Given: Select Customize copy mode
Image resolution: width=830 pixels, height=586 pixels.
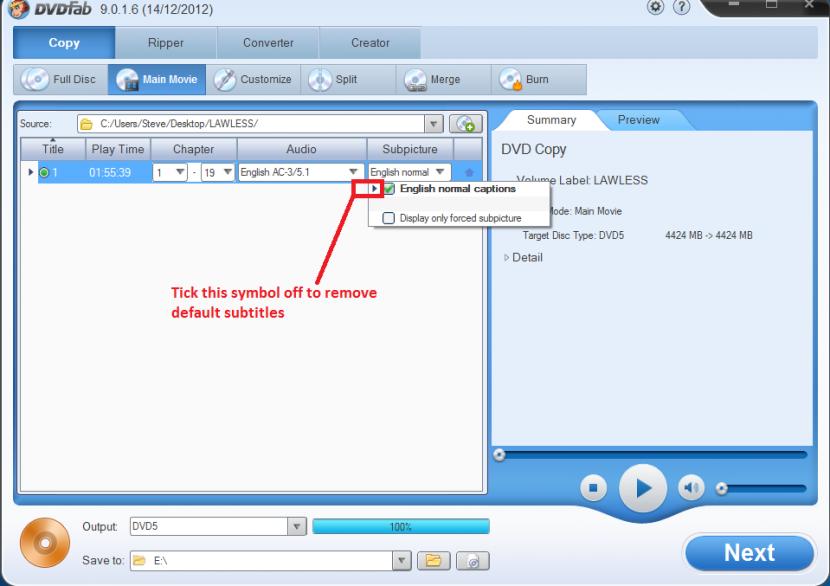Looking at the screenshot, I should pyautogui.click(x=253, y=79).
